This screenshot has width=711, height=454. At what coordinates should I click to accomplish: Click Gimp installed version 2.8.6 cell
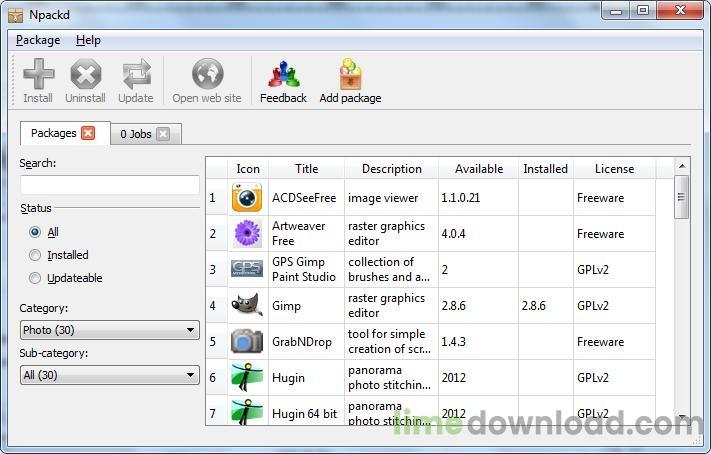(x=546, y=306)
